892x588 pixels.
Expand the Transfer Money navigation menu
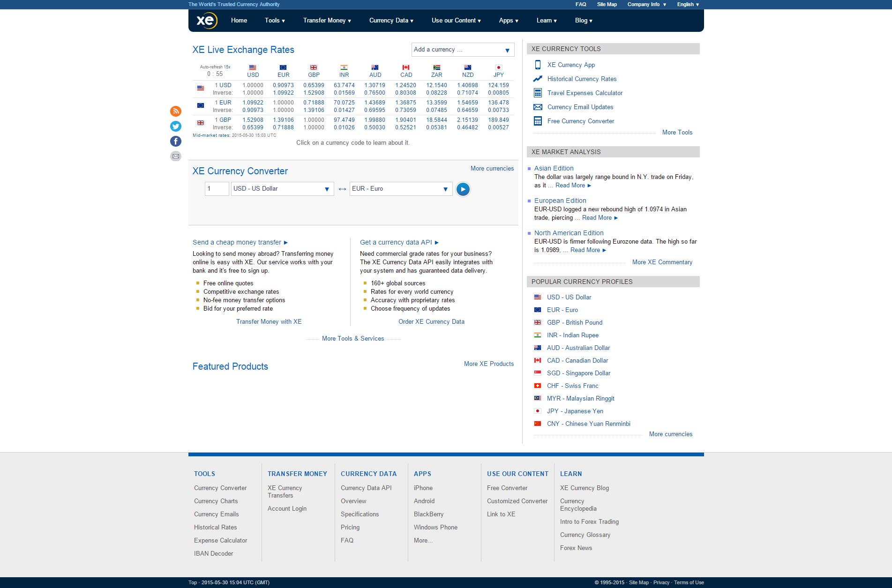tap(327, 21)
